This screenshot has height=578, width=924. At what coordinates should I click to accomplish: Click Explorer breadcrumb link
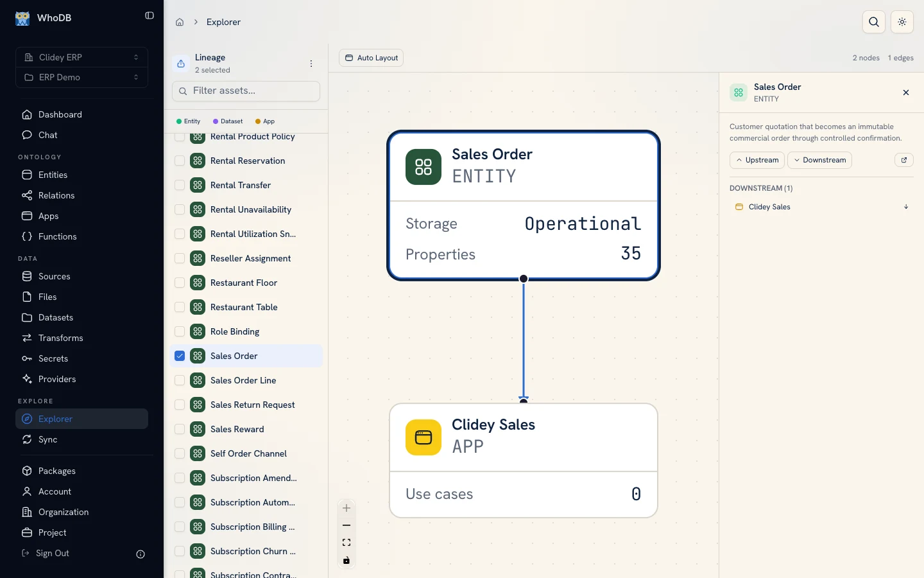(x=223, y=22)
